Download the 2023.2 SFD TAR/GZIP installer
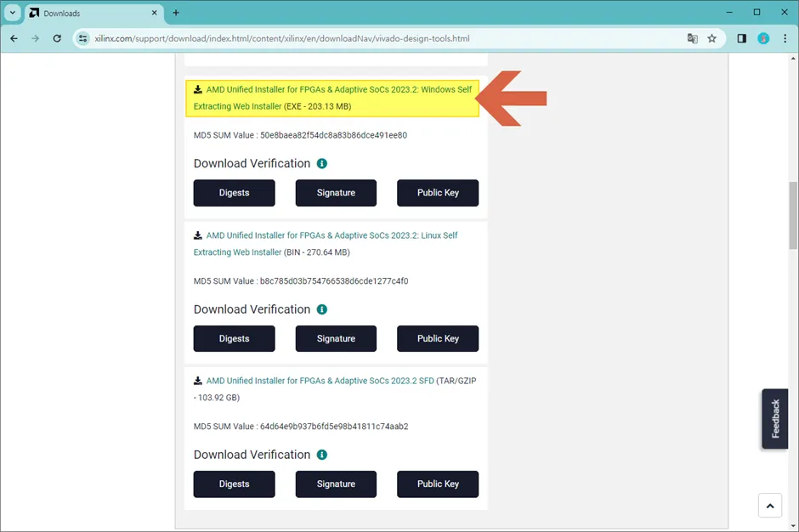 coord(320,381)
